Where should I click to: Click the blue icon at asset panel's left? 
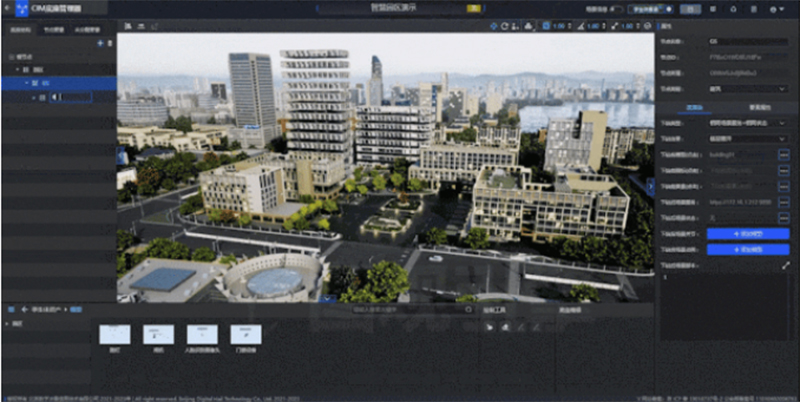pos(12,309)
